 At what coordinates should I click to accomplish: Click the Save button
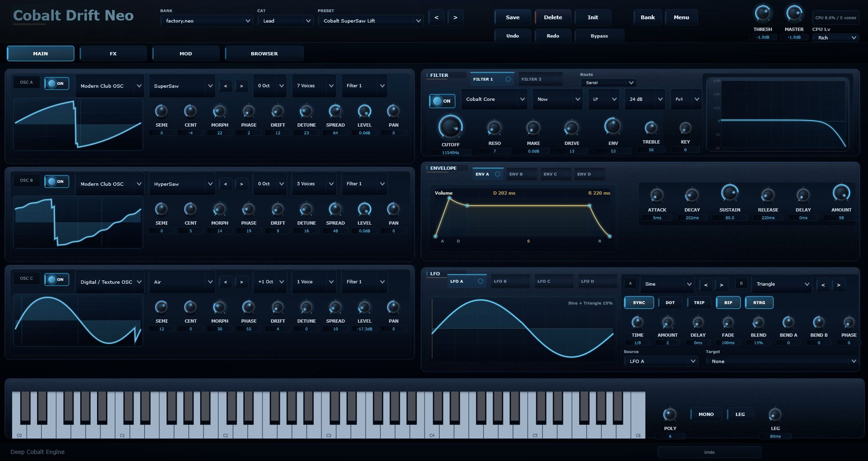point(512,17)
